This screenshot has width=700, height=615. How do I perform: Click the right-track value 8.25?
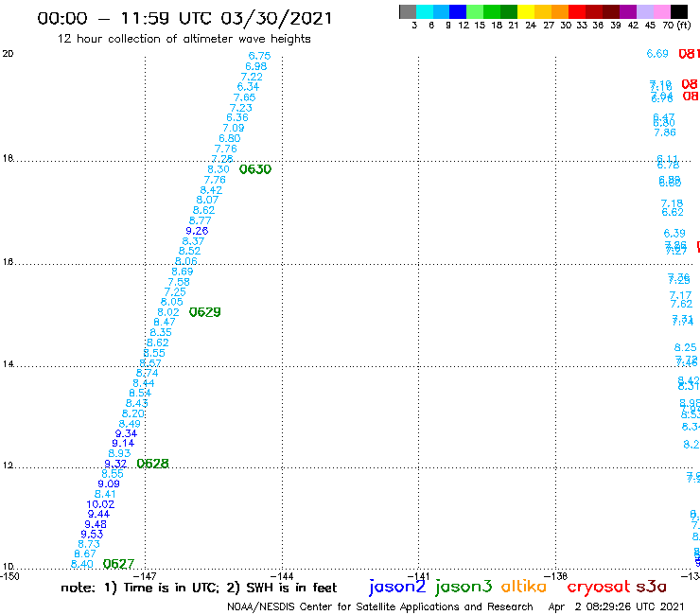(x=685, y=347)
